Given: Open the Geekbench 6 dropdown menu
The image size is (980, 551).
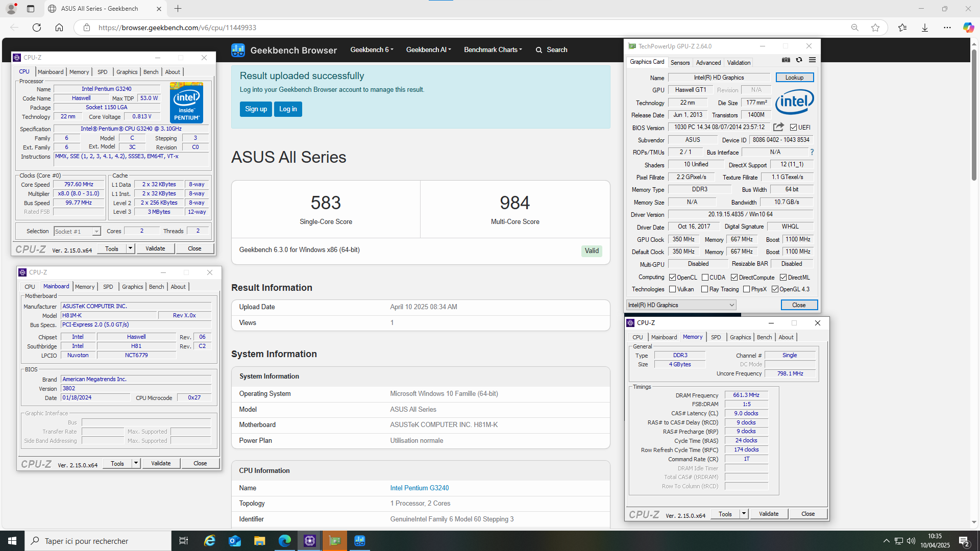Looking at the screenshot, I should click(372, 50).
